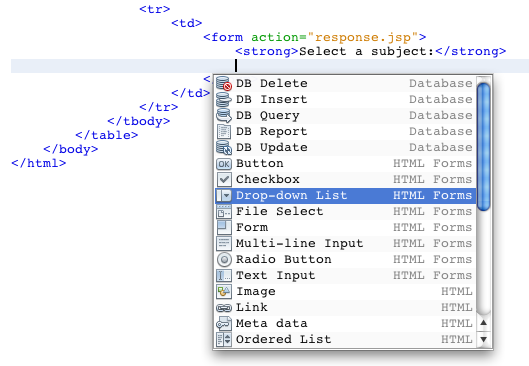Choose the DB Query icon
Screen dimensions: 529x366
pyautogui.click(x=224, y=115)
